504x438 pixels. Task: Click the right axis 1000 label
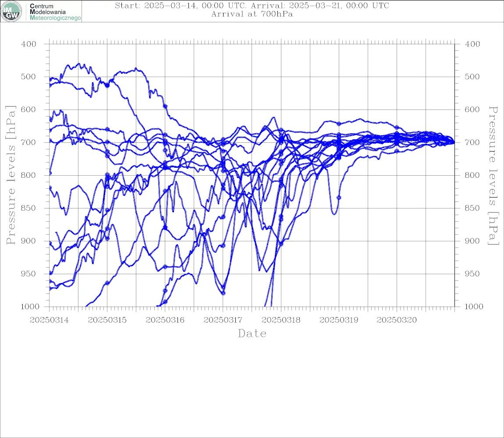(x=474, y=307)
